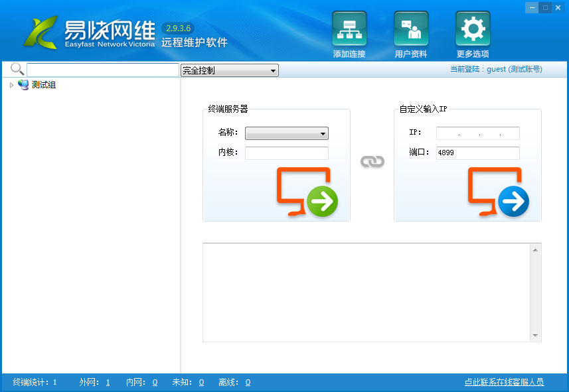569x392 pixels.
Task: Click the 内核 input field
Action: pyautogui.click(x=287, y=153)
